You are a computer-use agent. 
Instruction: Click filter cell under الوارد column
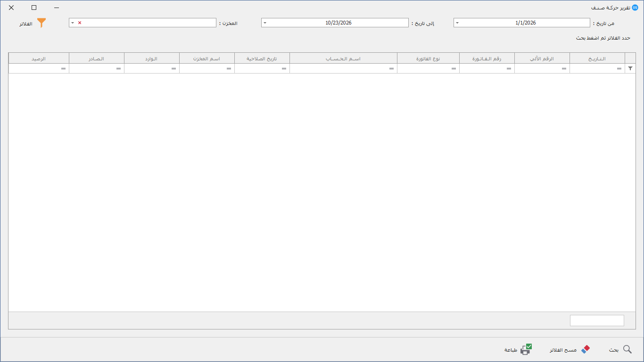click(152, 68)
